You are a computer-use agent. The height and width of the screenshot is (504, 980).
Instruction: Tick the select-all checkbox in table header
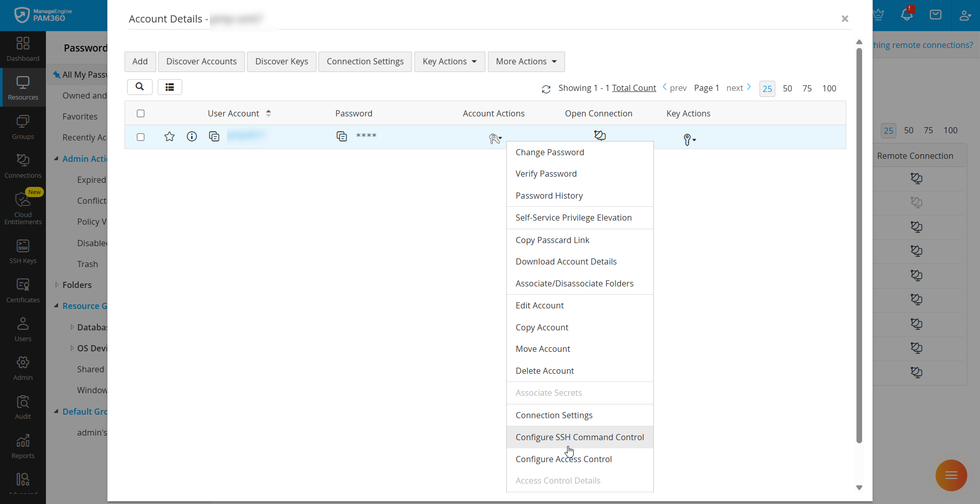pos(141,113)
